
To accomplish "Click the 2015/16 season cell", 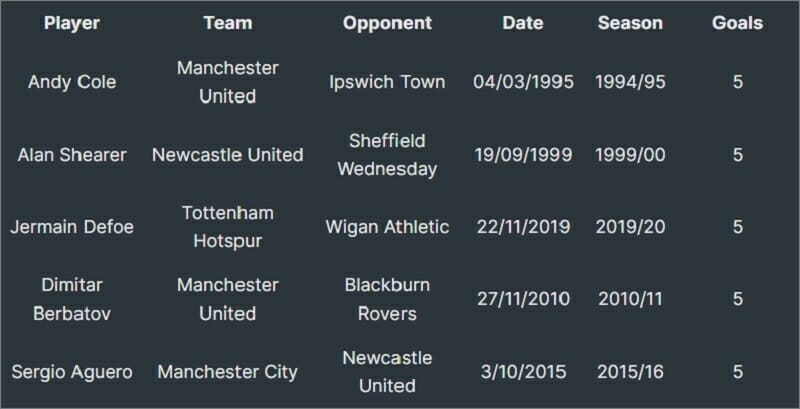I will pos(630,372).
